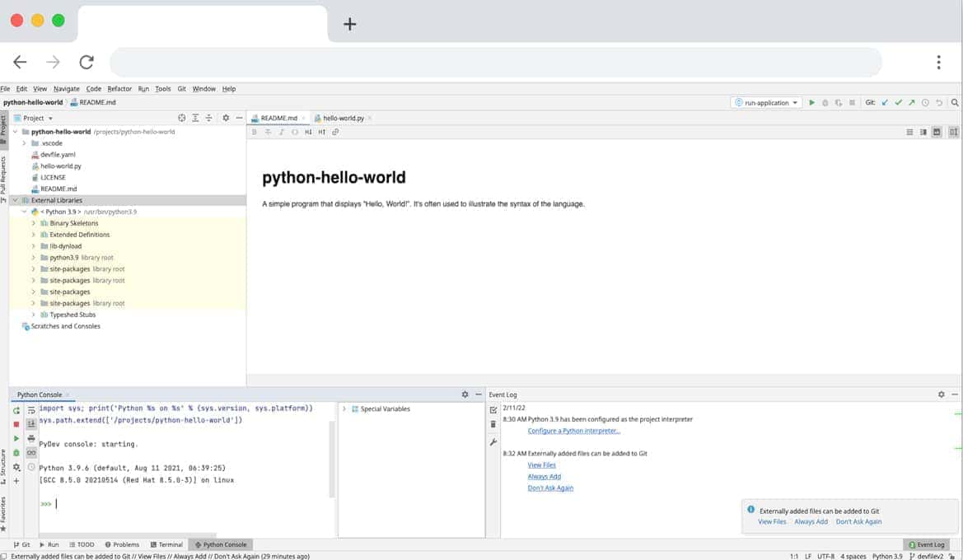The width and height of the screenshot is (963, 560).
Task: Select opened file locate icon in Project panel
Action: [x=182, y=118]
